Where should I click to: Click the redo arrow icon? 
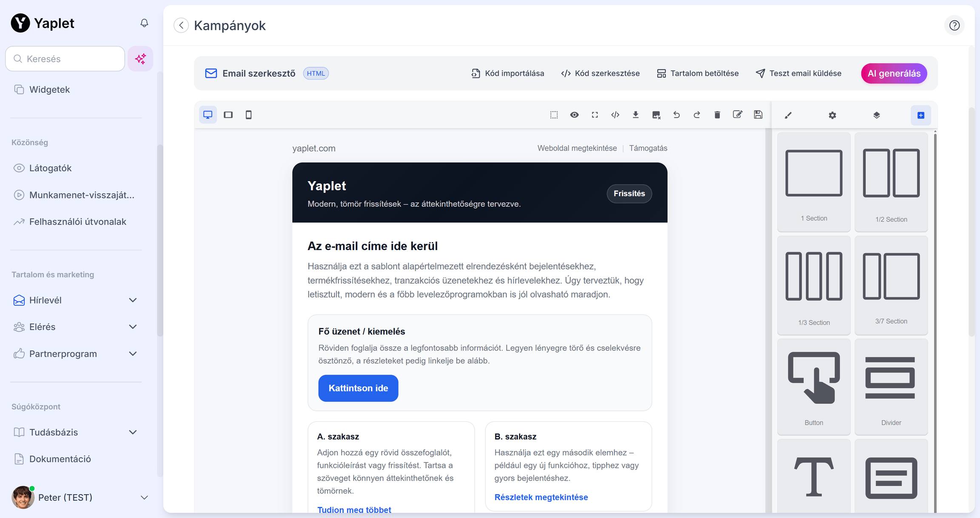(697, 115)
